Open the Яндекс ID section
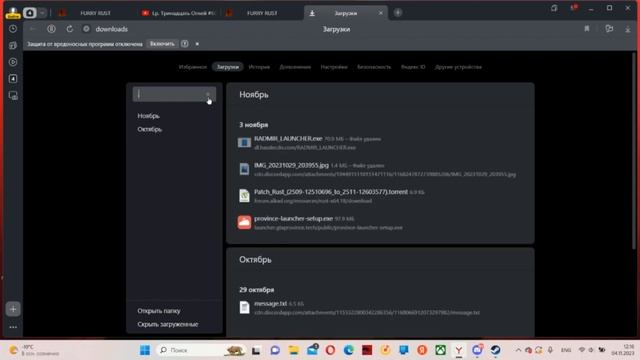The height and width of the screenshot is (360, 640). (413, 67)
